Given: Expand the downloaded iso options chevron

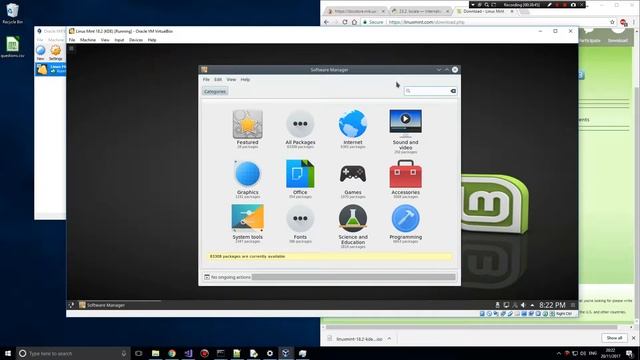Looking at the screenshot, I should (389, 339).
